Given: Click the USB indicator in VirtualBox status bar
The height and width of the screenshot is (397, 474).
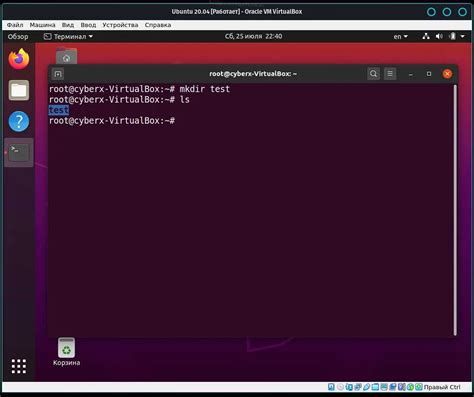Looking at the screenshot, I should 366,387.
